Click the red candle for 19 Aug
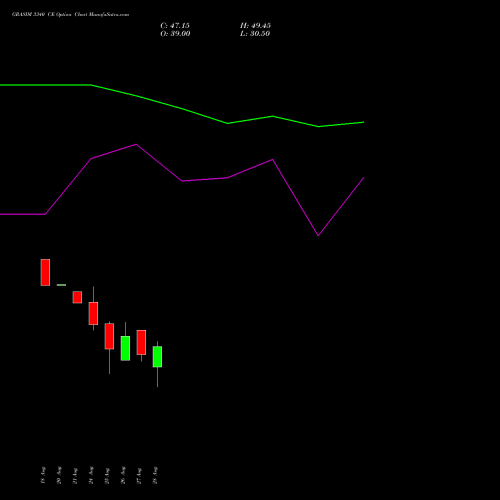The width and height of the screenshot is (500, 500). click(45, 272)
